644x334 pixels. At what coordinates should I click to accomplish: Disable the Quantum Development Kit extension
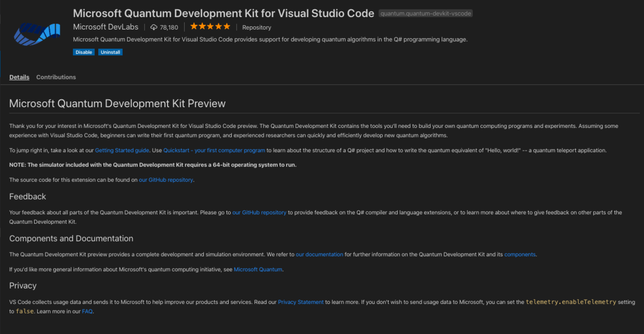tap(84, 52)
